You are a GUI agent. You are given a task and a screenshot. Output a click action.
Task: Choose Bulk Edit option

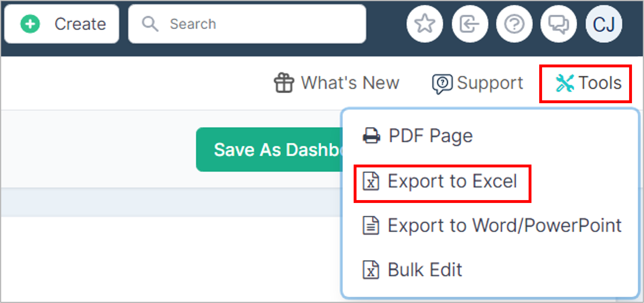[x=412, y=270]
